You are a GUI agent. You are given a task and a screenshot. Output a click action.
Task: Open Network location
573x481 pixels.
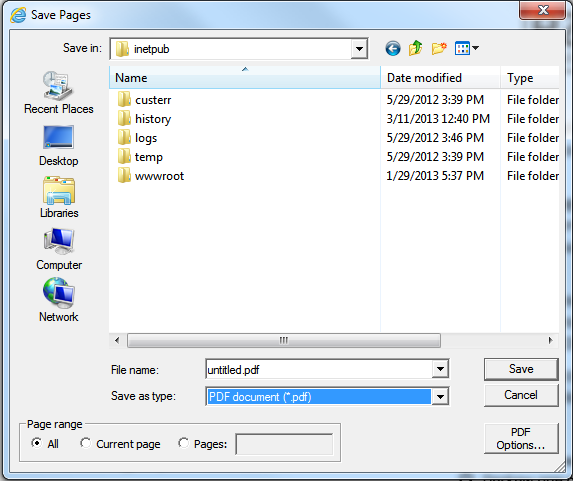coord(58,300)
